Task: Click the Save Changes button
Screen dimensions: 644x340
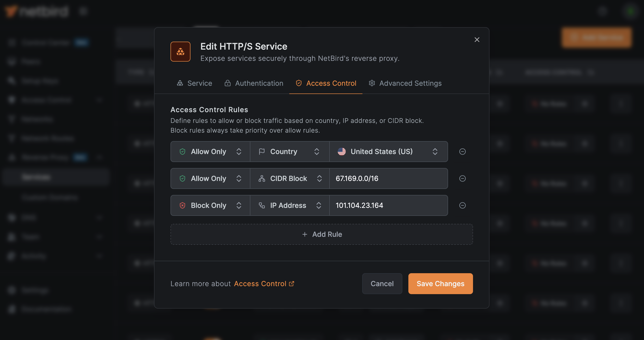Action: click(440, 284)
